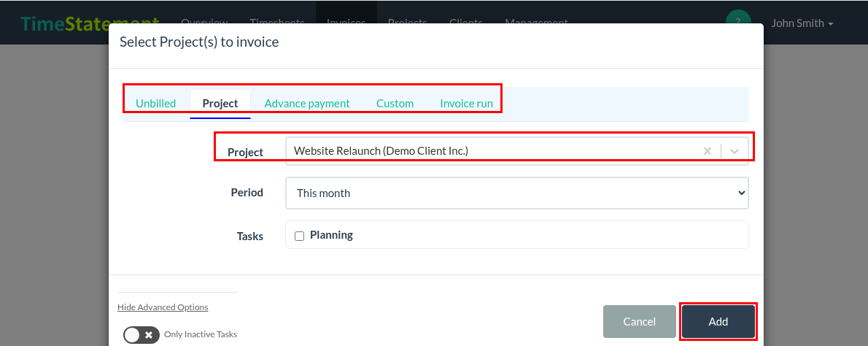This screenshot has width=868, height=346.
Task: Switch to the Custom tab
Action: click(395, 104)
